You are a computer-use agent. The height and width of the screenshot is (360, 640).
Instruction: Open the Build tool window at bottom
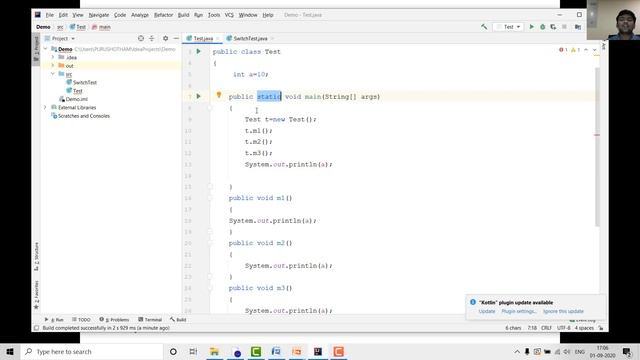point(178,320)
